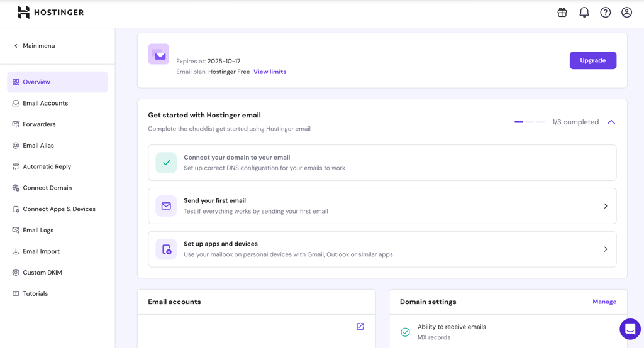This screenshot has height=348, width=644.
Task: Click Manage in Domain settings
Action: (x=604, y=302)
